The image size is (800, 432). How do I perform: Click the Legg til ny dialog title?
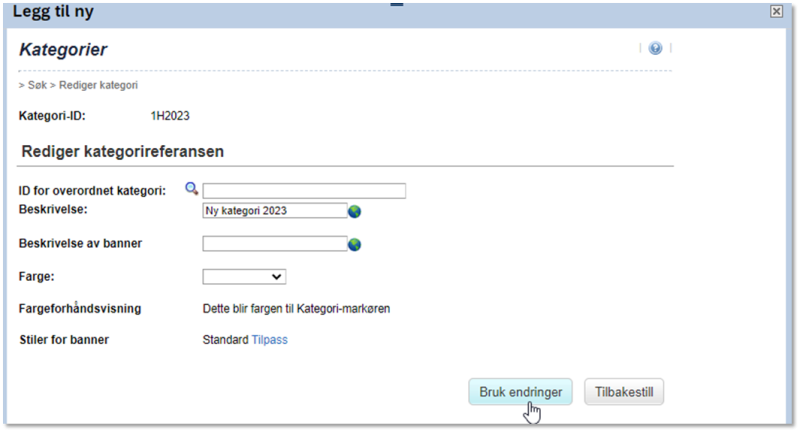pos(53,11)
